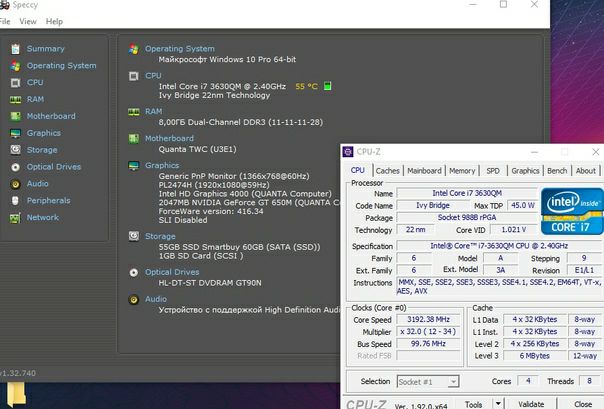Open the Peripherals section in Speccy sidebar
This screenshot has width=604, height=409.
pos(49,201)
